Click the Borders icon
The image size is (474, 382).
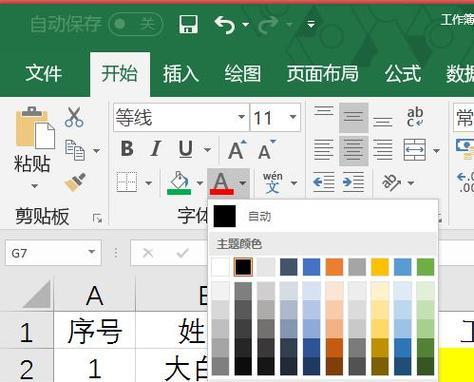[x=127, y=182]
